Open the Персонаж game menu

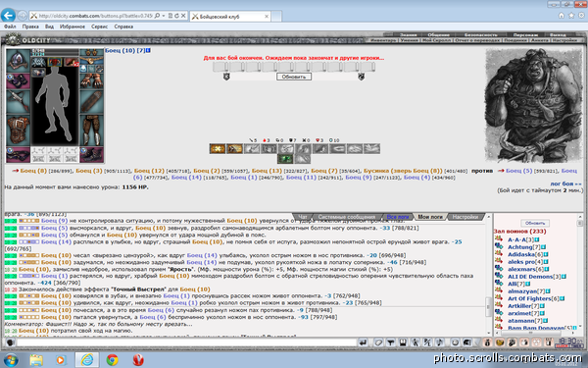coord(525,35)
